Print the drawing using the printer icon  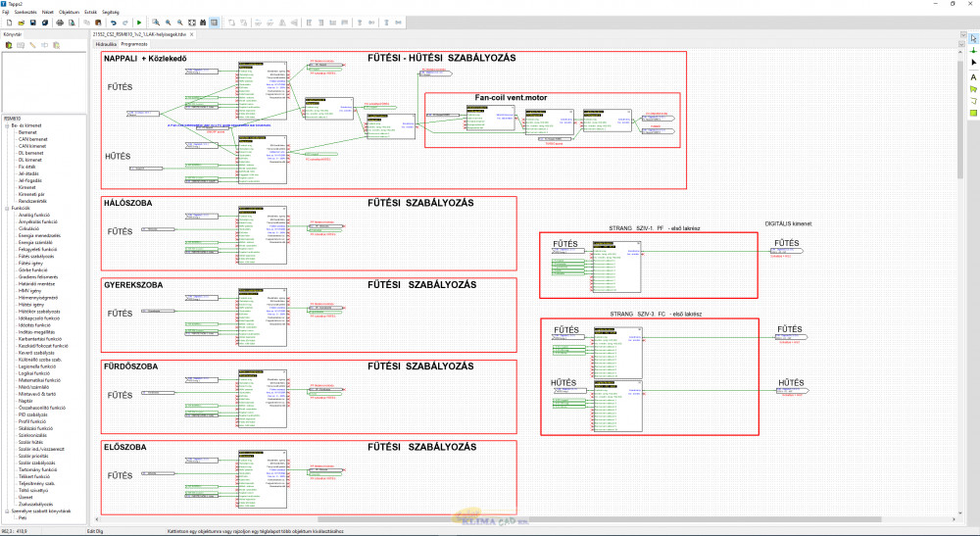coord(60,23)
